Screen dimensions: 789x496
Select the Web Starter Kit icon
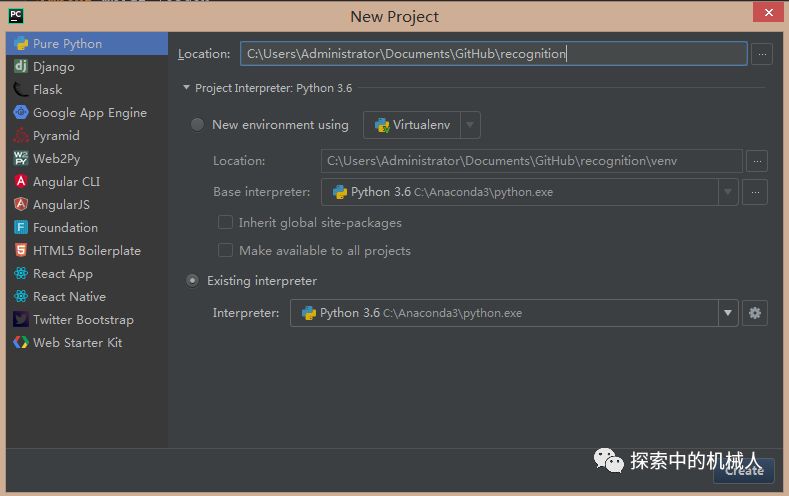coord(21,342)
